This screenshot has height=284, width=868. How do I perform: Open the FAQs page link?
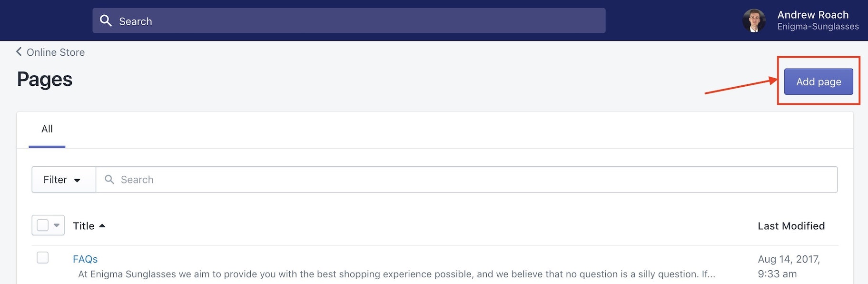85,259
